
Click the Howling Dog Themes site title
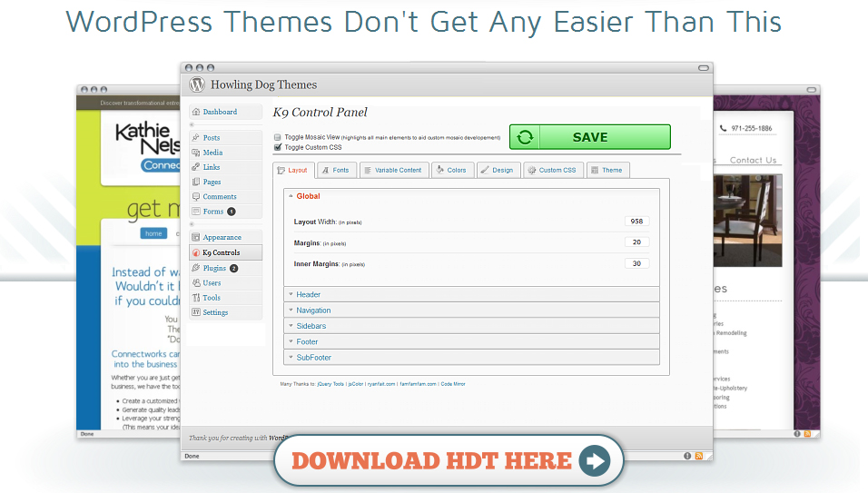pos(263,84)
